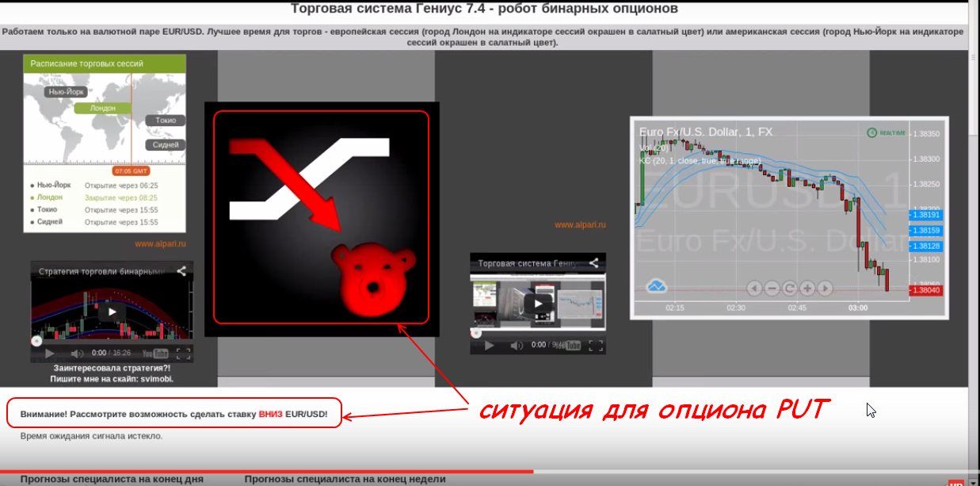Viewport: 980px width, 486px height.
Task: Select the Нью-Йорк label on the world map
Action: [67, 92]
